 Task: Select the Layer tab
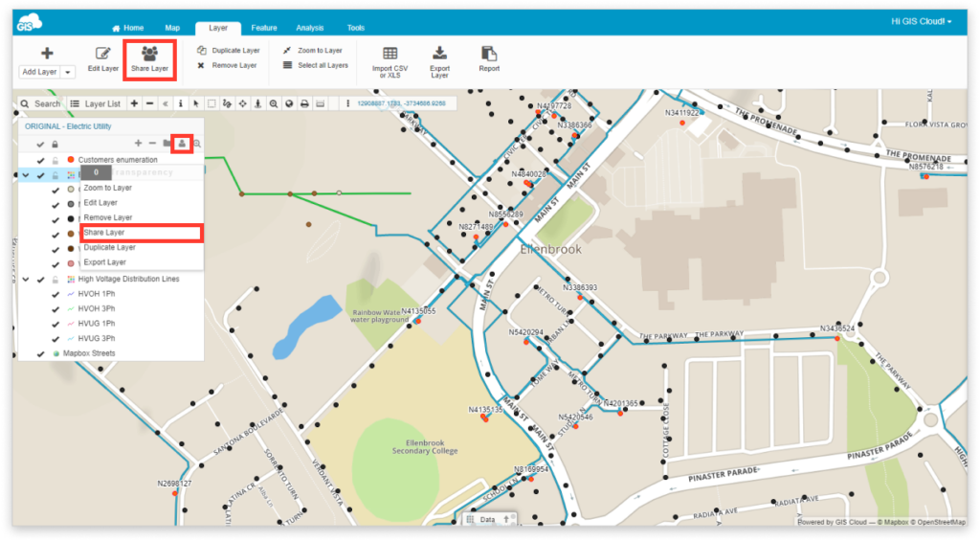218,28
